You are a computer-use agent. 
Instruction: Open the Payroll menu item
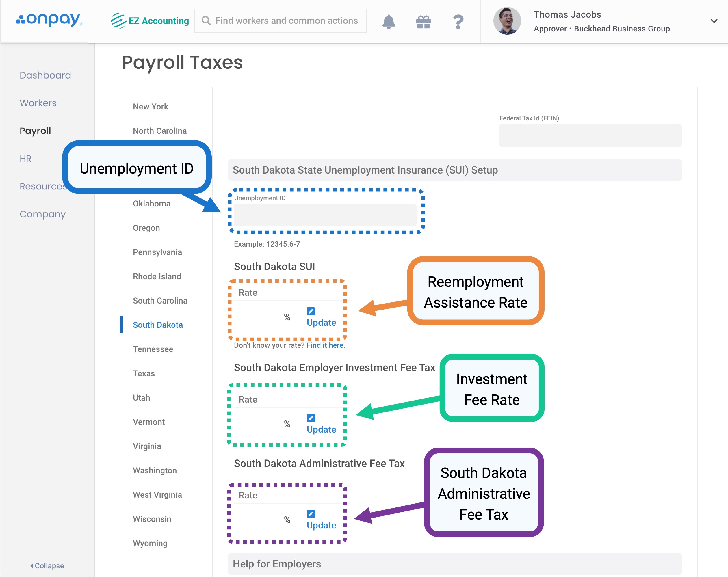(35, 131)
